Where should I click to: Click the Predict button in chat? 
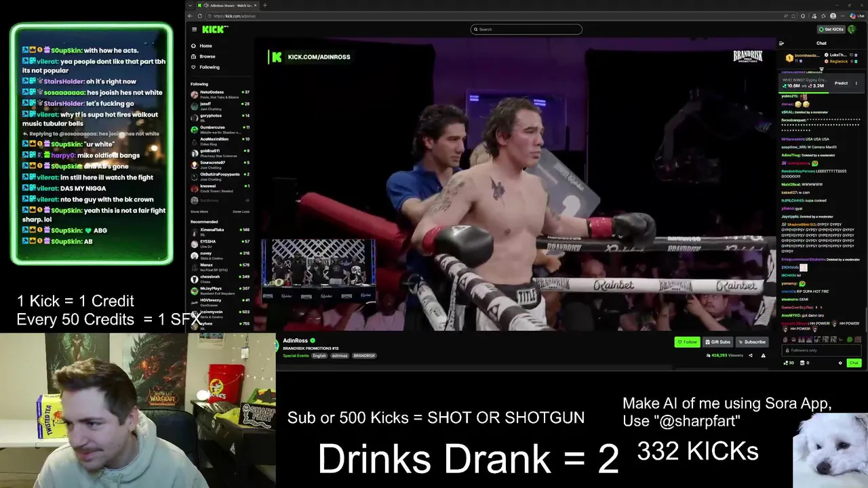[841, 83]
